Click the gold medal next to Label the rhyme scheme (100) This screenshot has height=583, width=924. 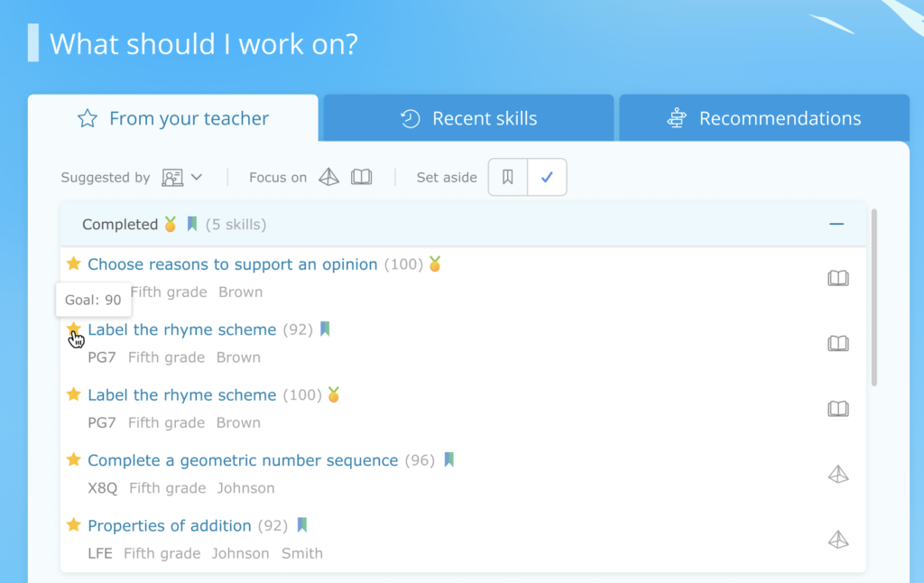point(334,394)
